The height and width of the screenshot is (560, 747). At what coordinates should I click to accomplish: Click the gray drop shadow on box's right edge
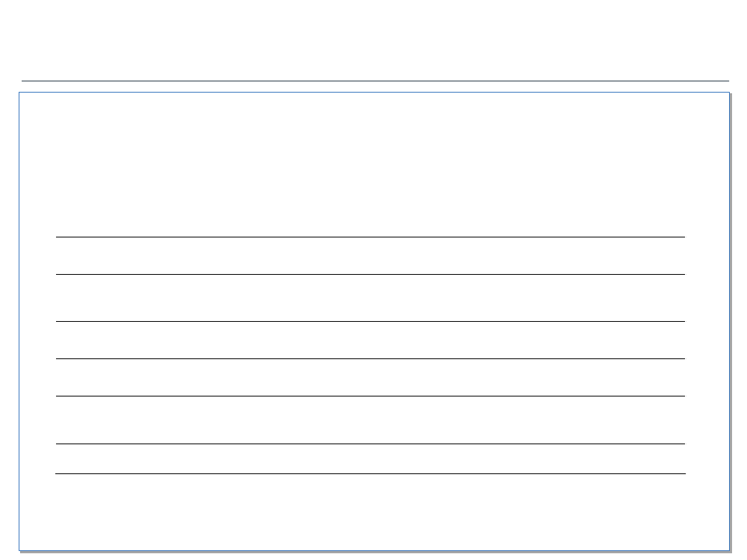click(731, 323)
